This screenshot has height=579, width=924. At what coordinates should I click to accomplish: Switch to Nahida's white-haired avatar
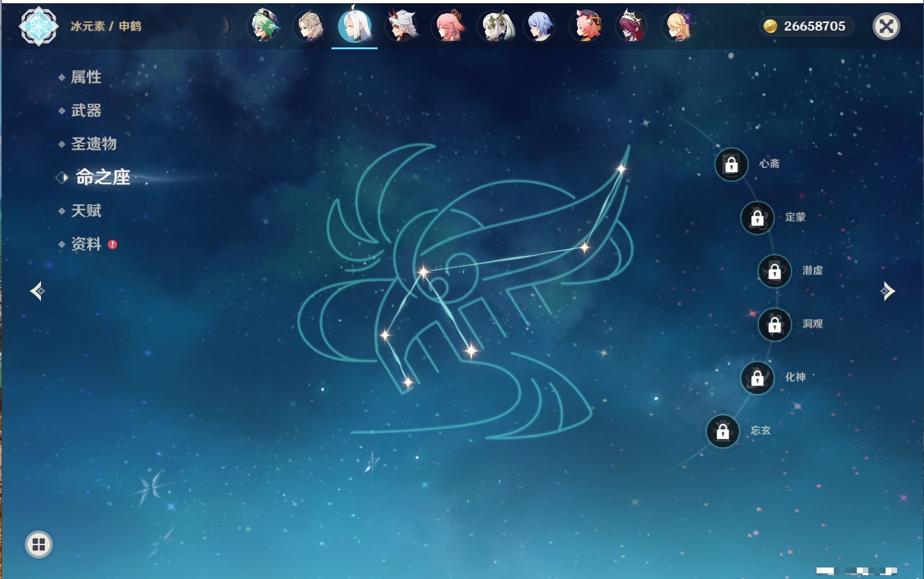495,26
